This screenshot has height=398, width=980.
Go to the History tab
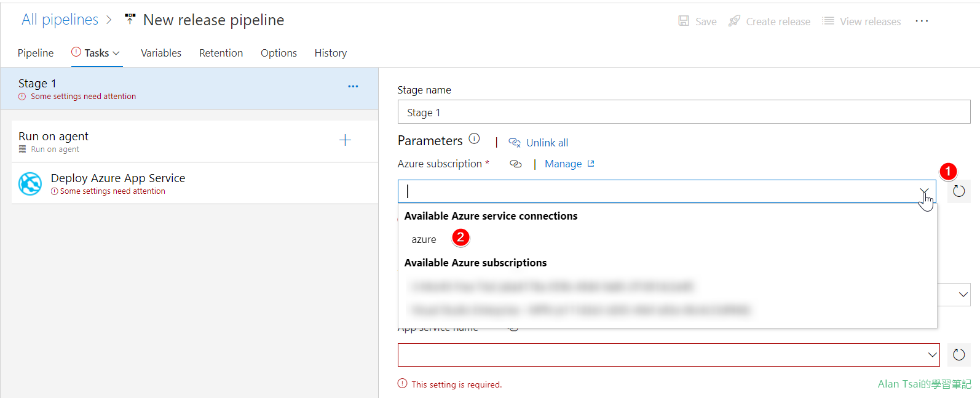[x=330, y=54]
